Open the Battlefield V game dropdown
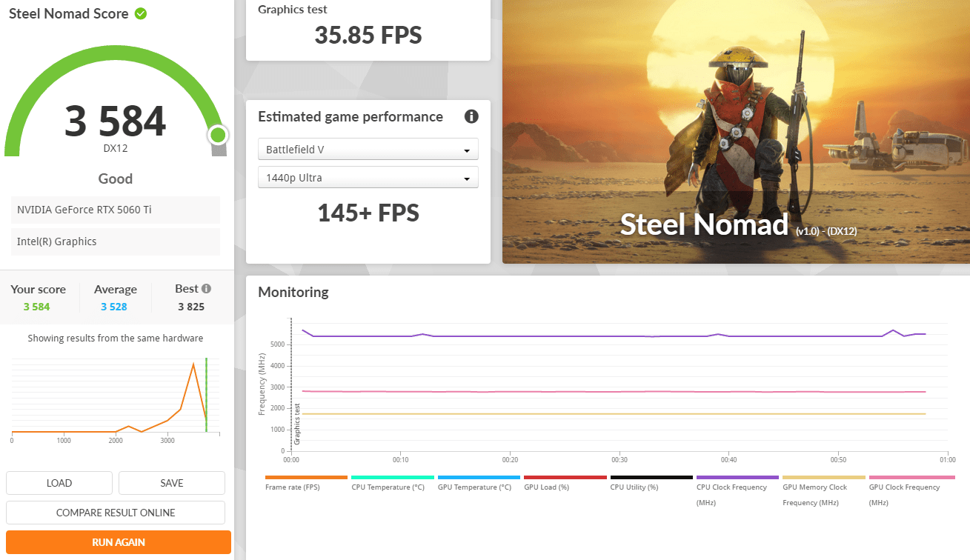This screenshot has width=970, height=560. (x=368, y=150)
